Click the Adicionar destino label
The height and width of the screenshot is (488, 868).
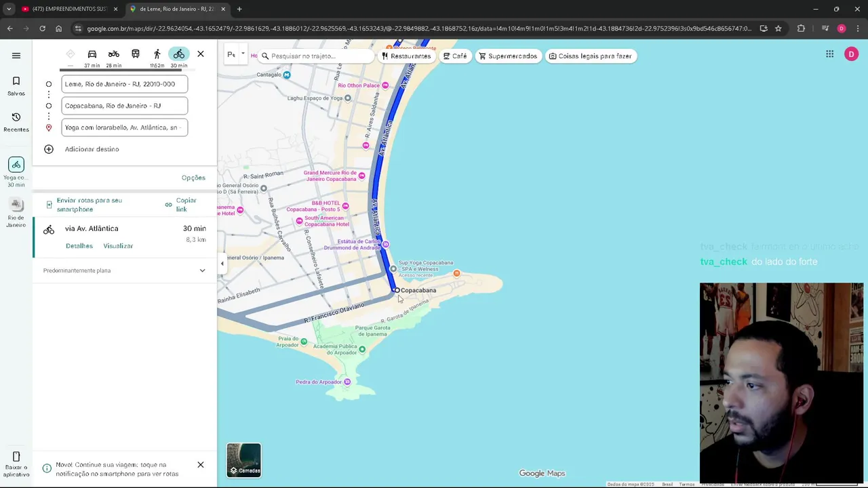point(92,149)
